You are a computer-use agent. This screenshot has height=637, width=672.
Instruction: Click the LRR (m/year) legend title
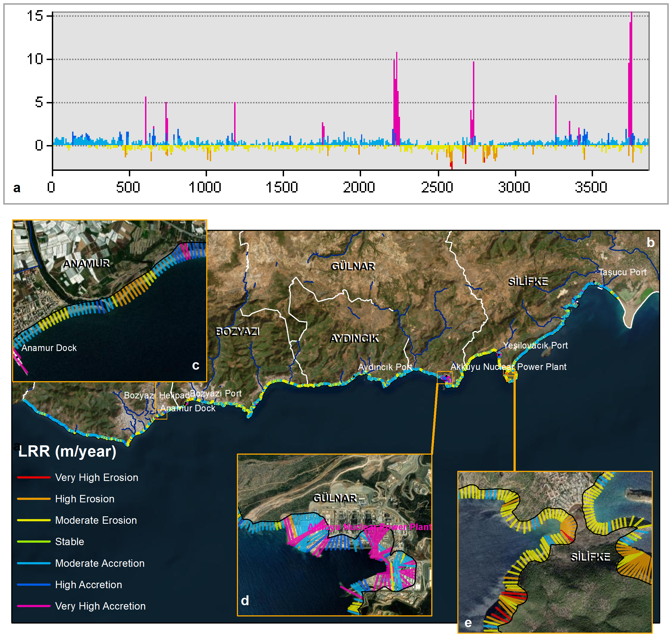click(x=67, y=451)
